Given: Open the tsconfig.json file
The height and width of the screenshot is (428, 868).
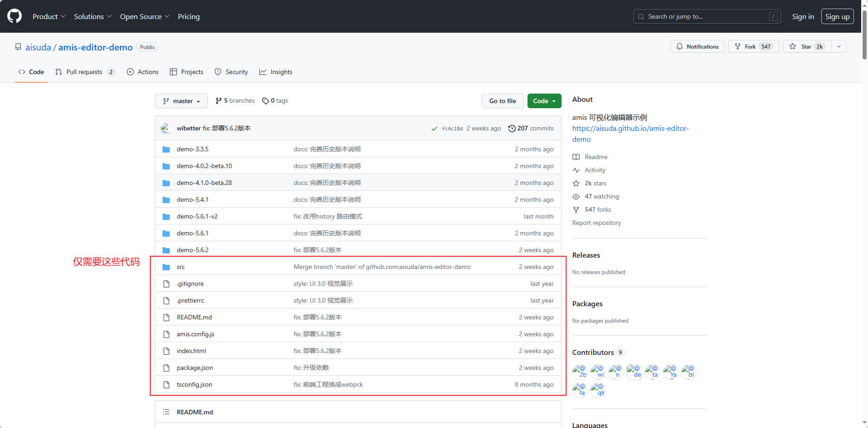Looking at the screenshot, I should point(194,384).
